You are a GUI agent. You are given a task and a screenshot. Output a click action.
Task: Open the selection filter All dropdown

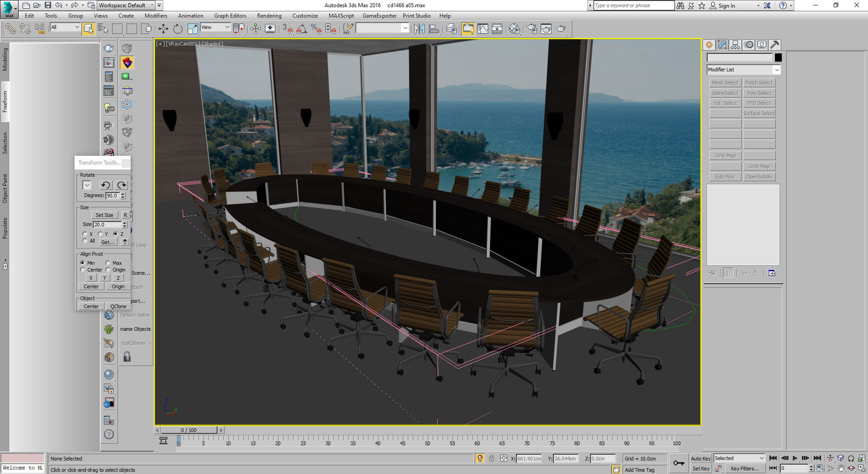point(65,27)
